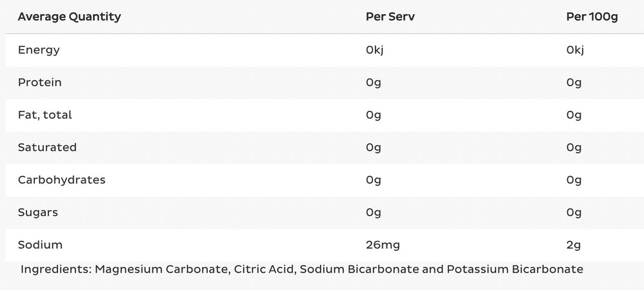Click the Energy 0kj per serve value

pyautogui.click(x=374, y=50)
